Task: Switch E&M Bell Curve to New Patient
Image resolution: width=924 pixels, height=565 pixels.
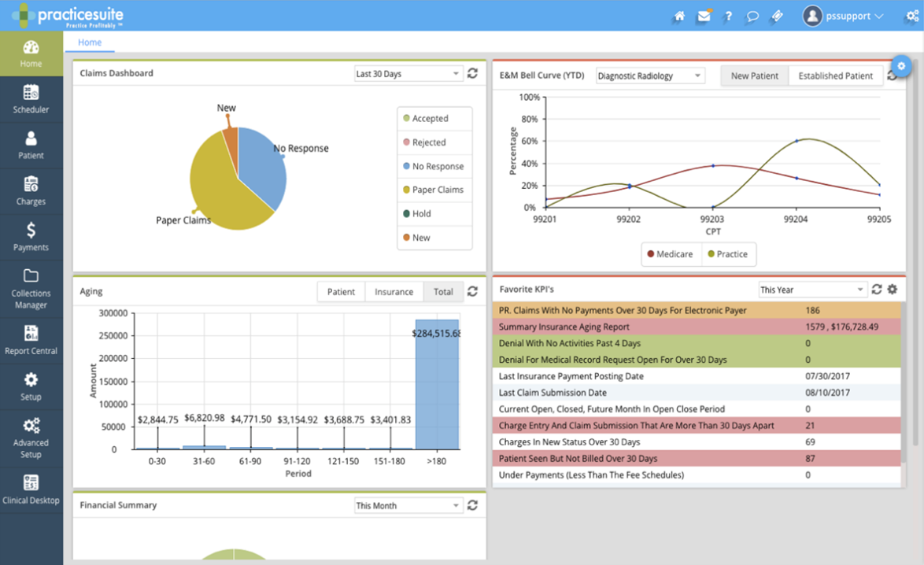Action: coord(754,76)
